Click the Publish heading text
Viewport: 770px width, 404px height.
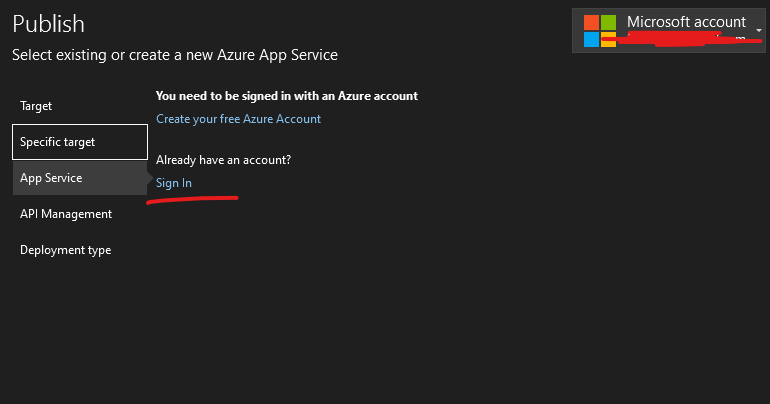(48, 24)
